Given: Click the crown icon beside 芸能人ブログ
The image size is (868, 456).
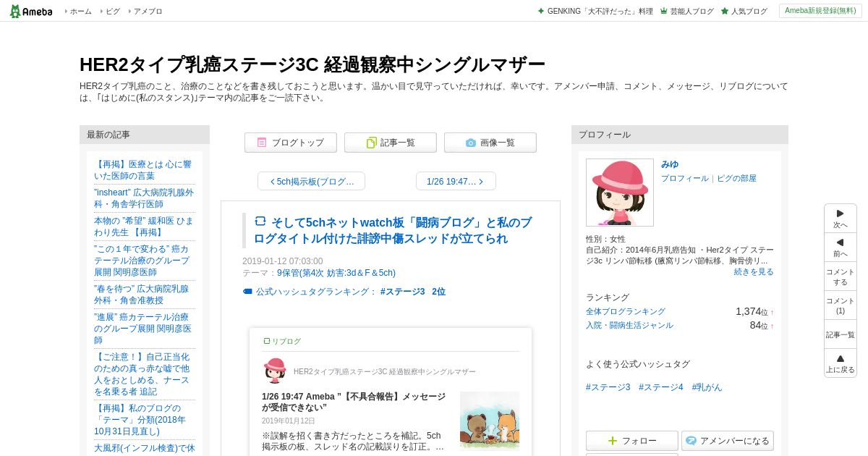Looking at the screenshot, I should pyautogui.click(x=664, y=12).
